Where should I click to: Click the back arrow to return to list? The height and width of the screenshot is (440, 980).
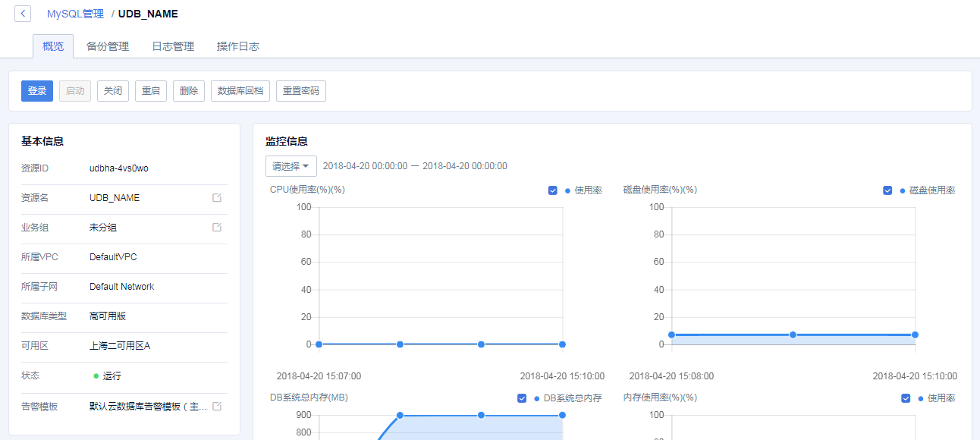(x=21, y=13)
